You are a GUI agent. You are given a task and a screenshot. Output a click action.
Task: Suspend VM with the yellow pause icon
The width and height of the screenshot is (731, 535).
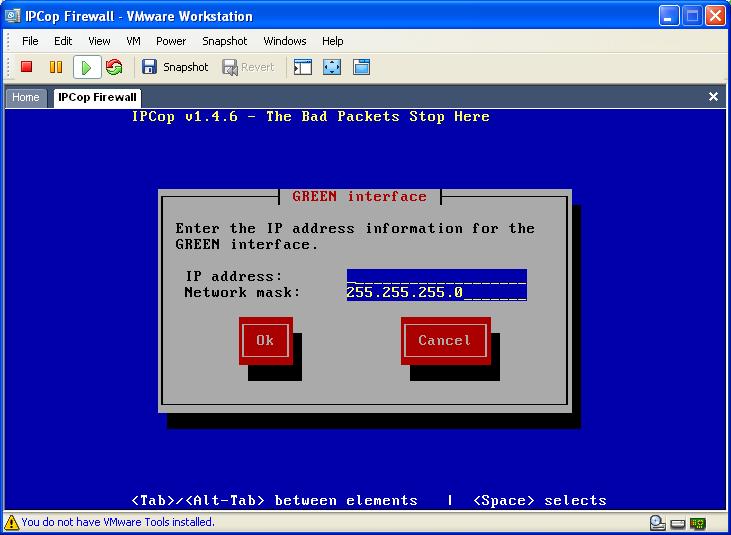click(x=56, y=67)
